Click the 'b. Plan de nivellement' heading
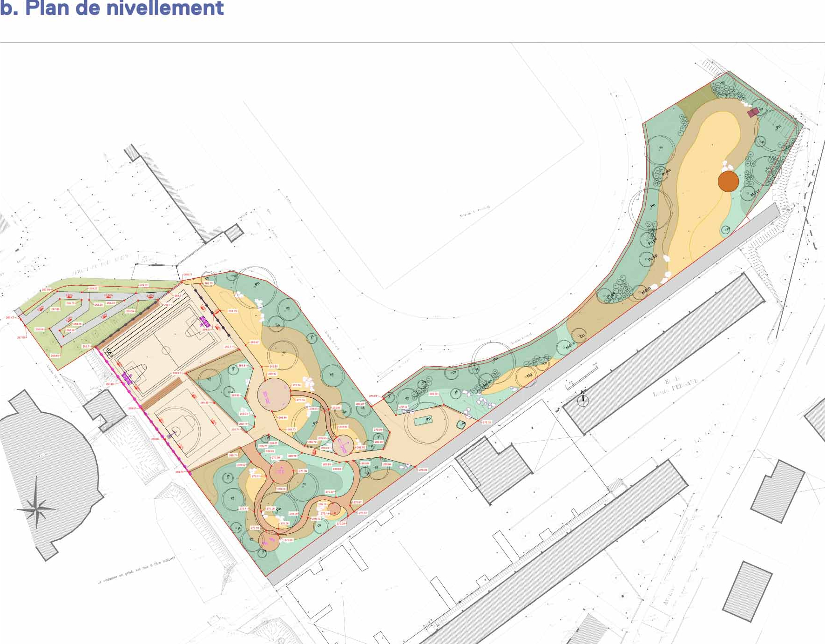825x644 pixels. (112, 8)
